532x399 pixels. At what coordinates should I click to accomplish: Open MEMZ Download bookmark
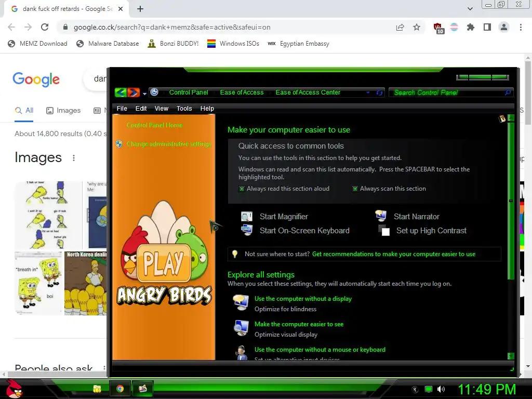click(x=37, y=44)
